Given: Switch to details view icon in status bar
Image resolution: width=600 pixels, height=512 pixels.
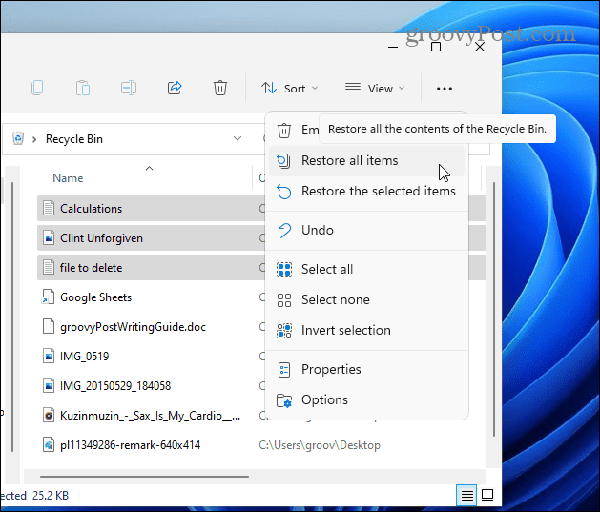Looking at the screenshot, I should tap(467, 494).
